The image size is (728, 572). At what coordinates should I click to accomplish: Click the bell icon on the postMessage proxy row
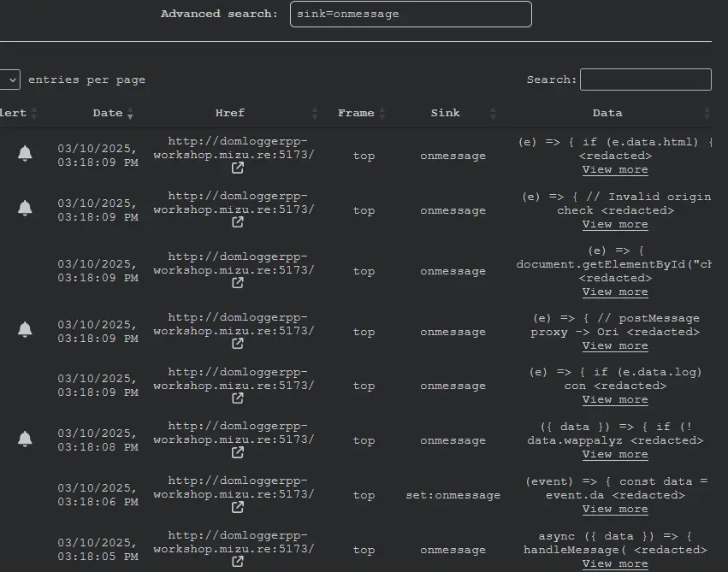pos(25,330)
